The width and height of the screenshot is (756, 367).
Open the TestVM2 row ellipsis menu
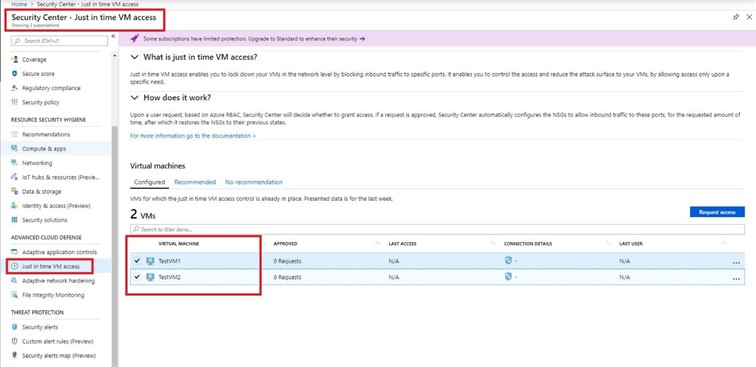tap(736, 278)
